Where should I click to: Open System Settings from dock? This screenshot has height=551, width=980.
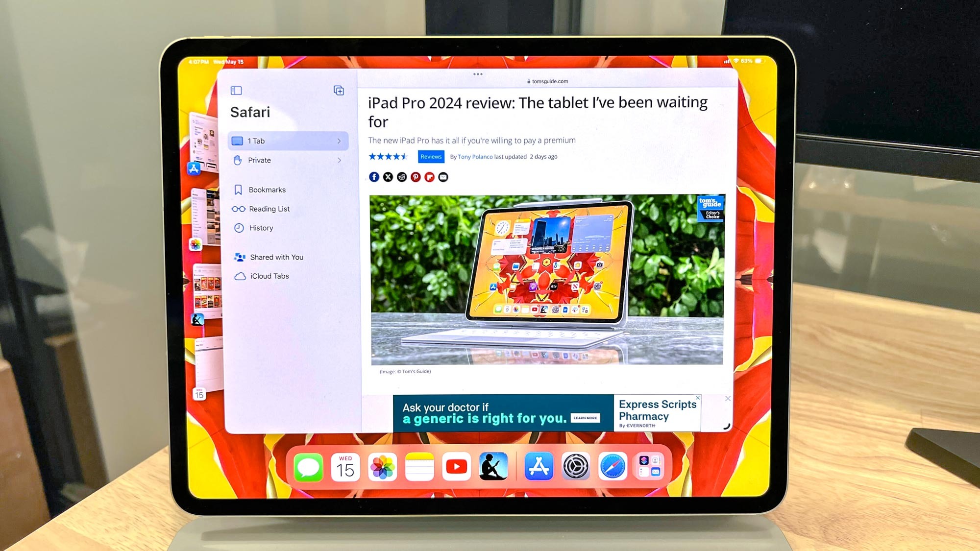click(575, 467)
